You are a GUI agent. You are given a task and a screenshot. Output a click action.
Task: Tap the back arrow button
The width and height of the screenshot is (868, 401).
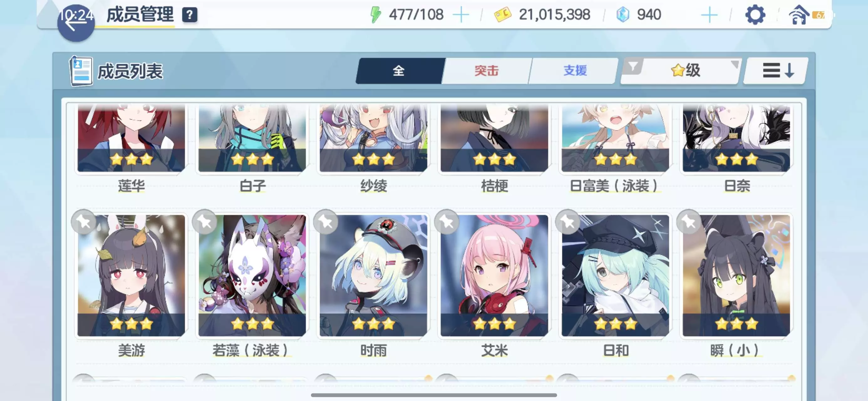click(76, 23)
